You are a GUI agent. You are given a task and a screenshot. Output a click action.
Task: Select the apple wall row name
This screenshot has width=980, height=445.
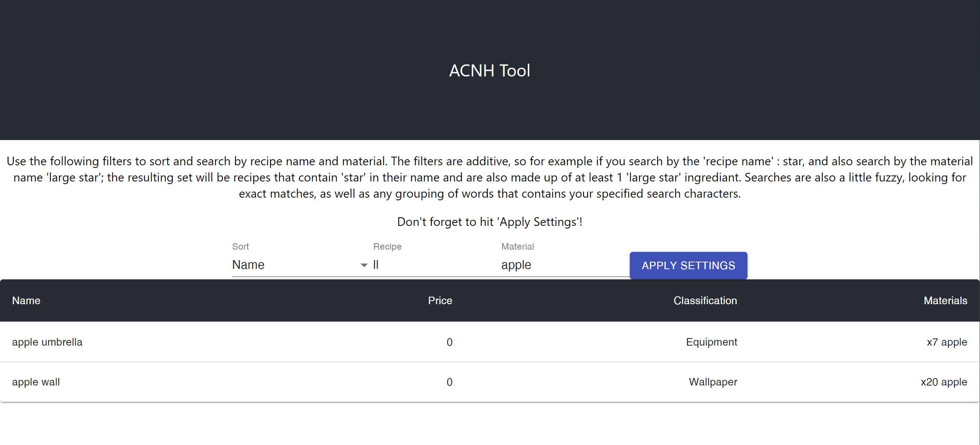pos(36,382)
